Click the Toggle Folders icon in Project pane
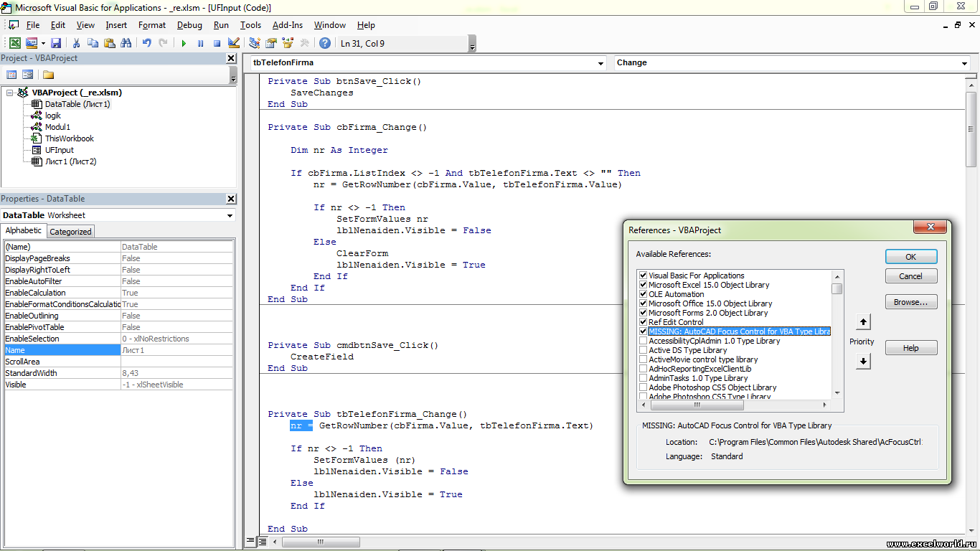 [x=48, y=75]
